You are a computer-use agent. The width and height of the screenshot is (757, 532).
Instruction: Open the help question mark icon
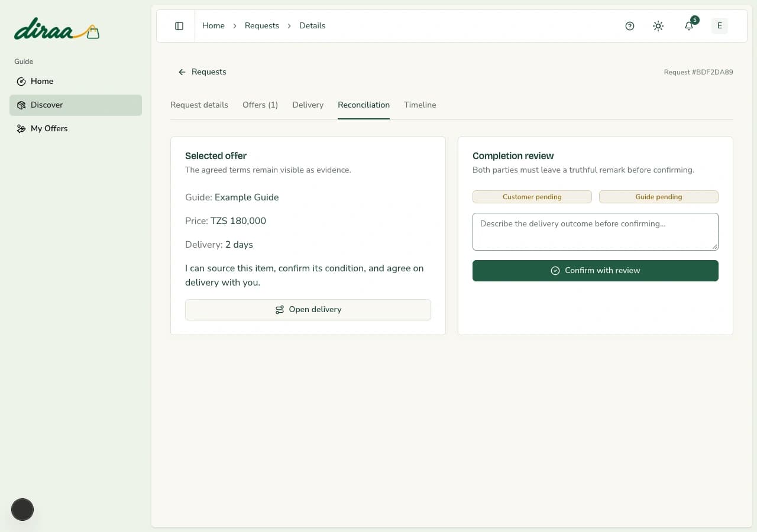pos(630,26)
